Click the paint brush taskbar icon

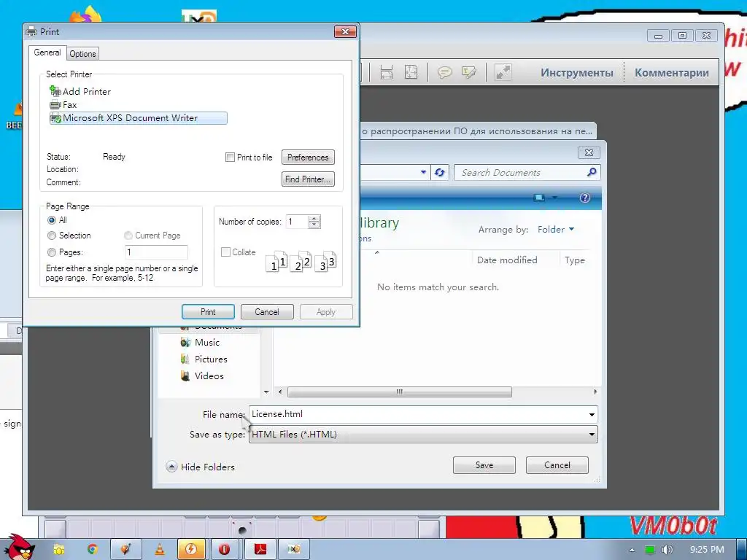click(125, 549)
